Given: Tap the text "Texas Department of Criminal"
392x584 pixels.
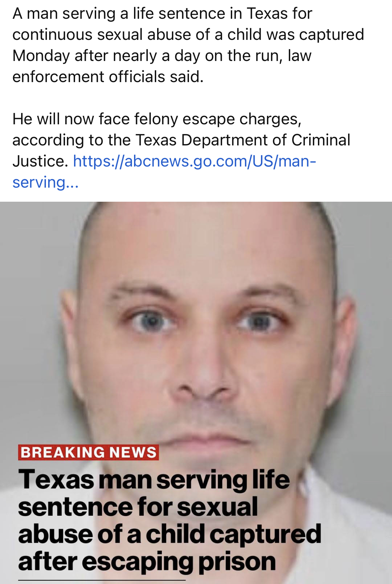Looking at the screenshot, I should point(243,140).
